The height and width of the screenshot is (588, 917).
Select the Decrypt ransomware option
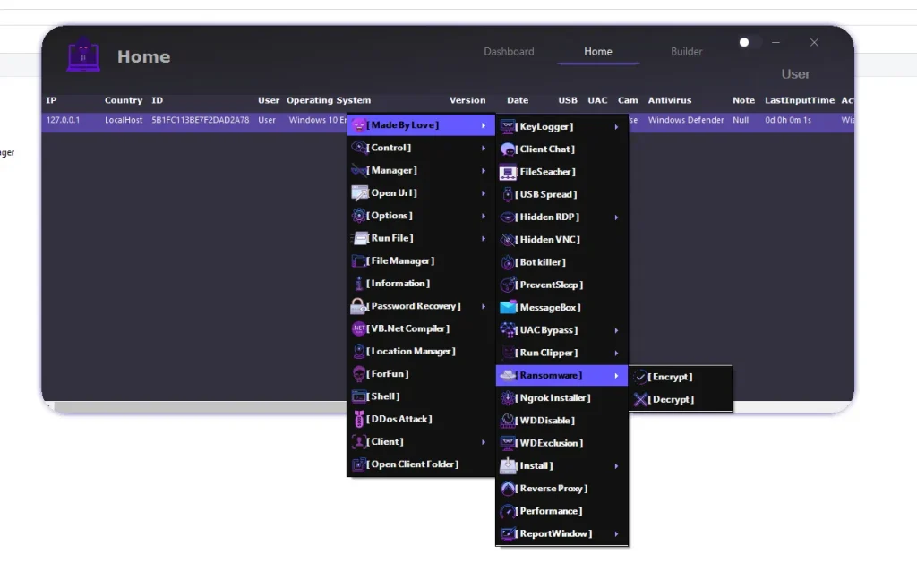[670, 399]
